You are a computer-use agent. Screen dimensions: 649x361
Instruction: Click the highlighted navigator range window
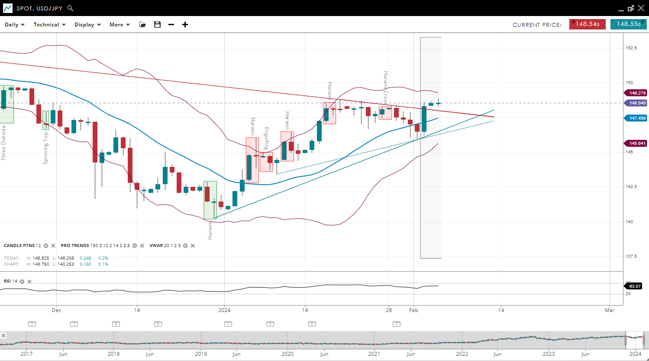[x=635, y=340]
